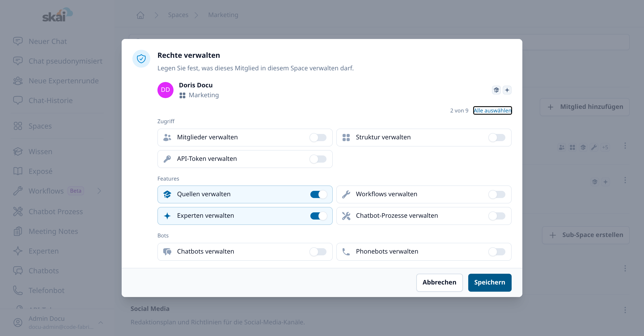Turn on Phonebots verwalten switch
The height and width of the screenshot is (336, 644).
pyautogui.click(x=497, y=252)
